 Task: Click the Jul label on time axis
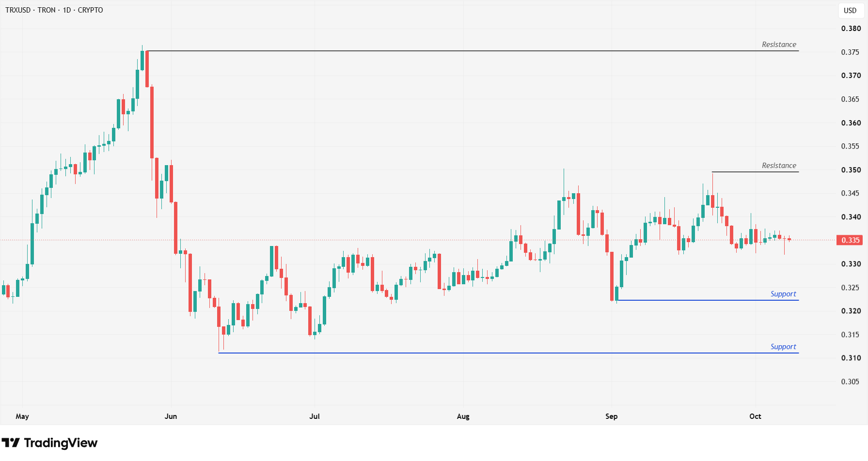click(x=315, y=416)
